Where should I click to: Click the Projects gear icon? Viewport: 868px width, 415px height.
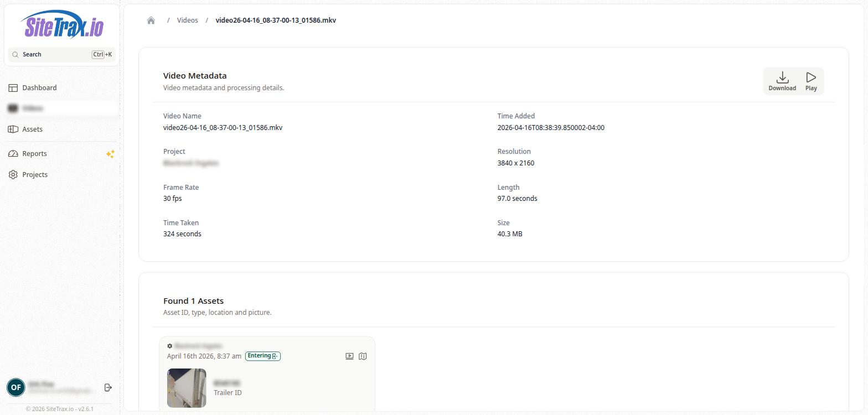(x=13, y=174)
